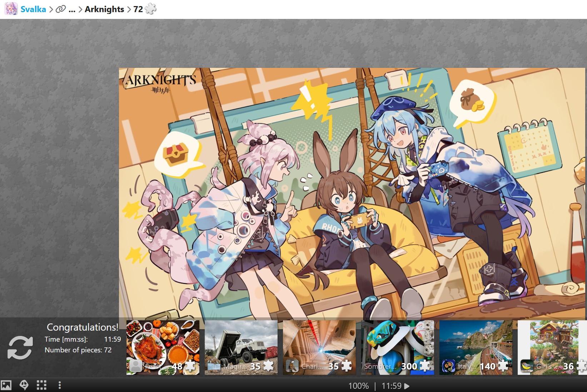The width and height of the screenshot is (587, 392).
Task: Click the Magirus puzzle author avatar
Action: [214, 366]
